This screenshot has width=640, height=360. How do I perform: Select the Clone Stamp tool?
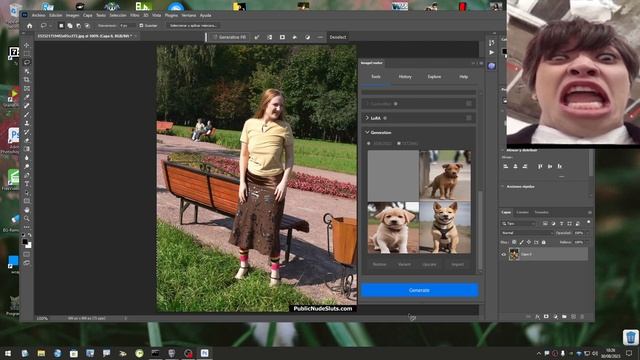tap(27, 123)
